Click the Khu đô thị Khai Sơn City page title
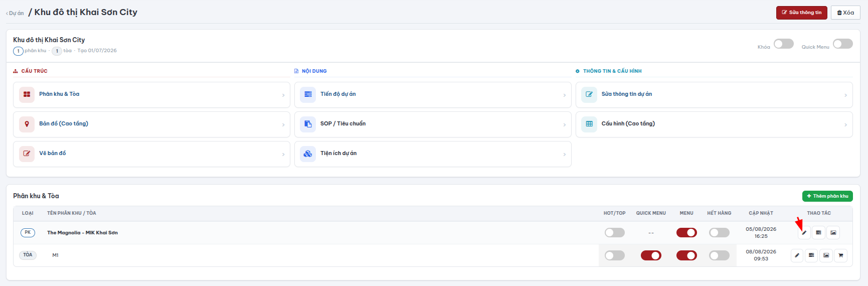 pos(86,12)
